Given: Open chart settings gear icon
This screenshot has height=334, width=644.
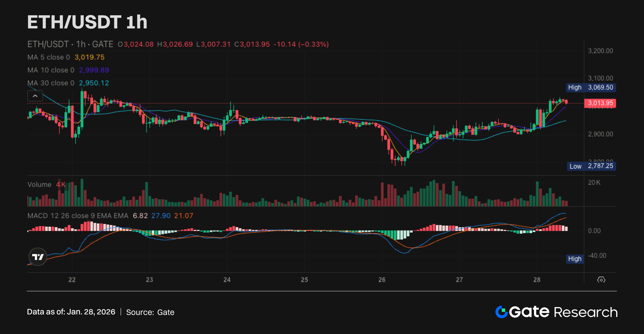Looking at the screenshot, I should 601,280.
